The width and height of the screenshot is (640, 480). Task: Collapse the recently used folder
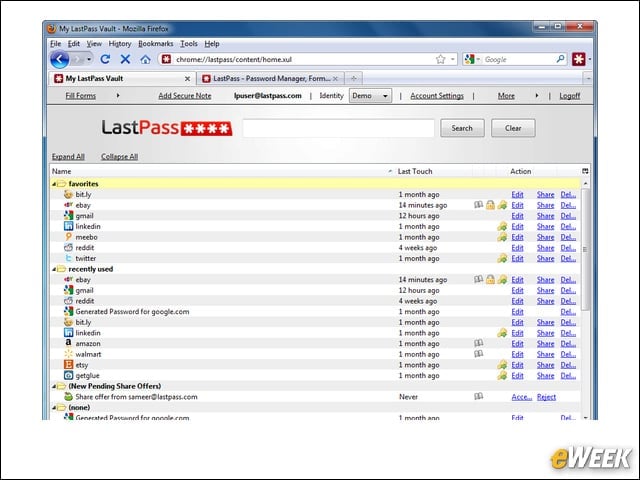click(x=54, y=269)
